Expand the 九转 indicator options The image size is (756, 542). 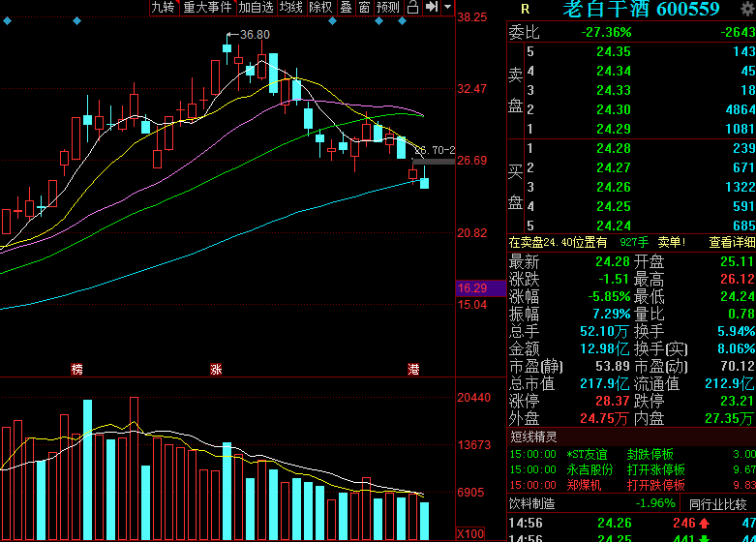(163, 8)
